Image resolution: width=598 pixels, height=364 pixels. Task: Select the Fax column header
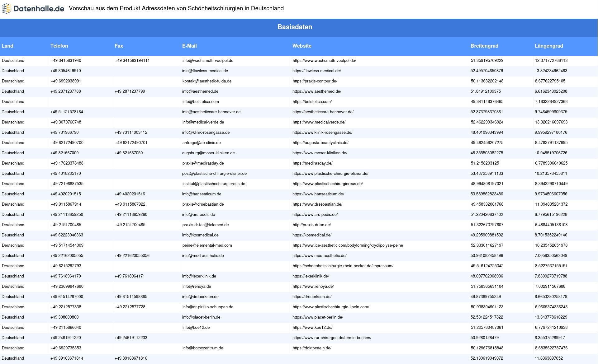tap(119, 46)
